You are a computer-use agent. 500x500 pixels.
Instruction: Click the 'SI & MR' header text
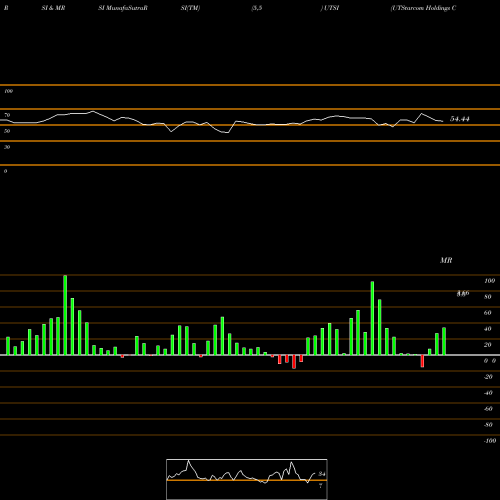click(53, 8)
